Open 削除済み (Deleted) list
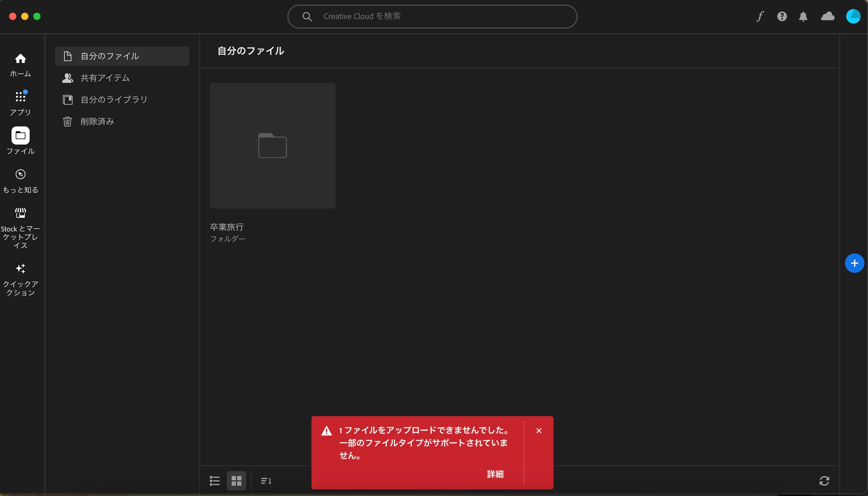The width and height of the screenshot is (868, 496). click(x=97, y=121)
